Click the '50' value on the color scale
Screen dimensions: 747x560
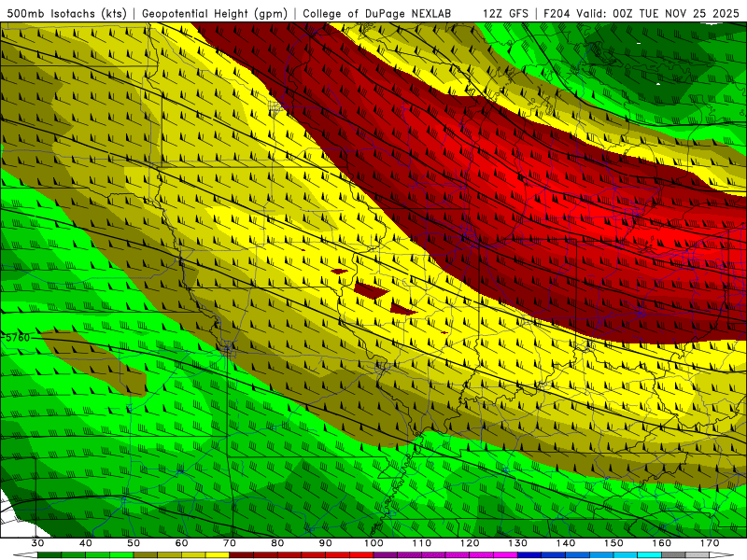point(134,543)
